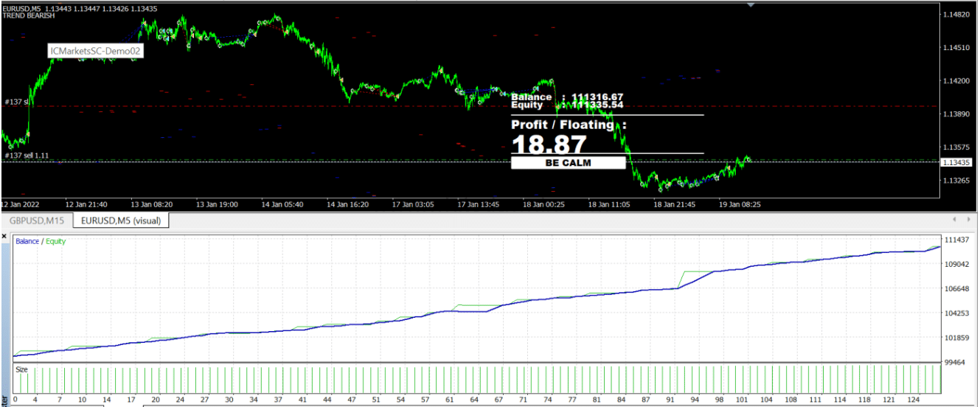980x407 pixels.
Task: Click the Balance legend label in graph
Action: pyautogui.click(x=27, y=241)
